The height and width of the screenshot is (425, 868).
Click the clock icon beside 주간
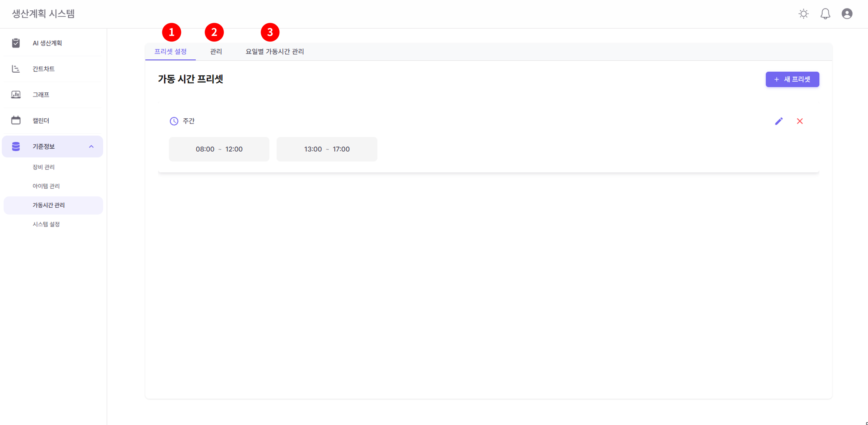[174, 121]
